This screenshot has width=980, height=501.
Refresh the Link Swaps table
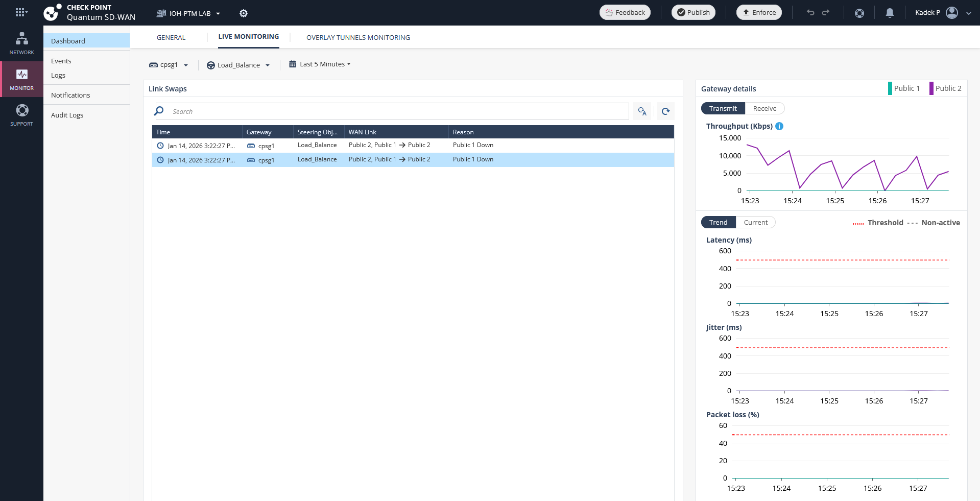665,111
